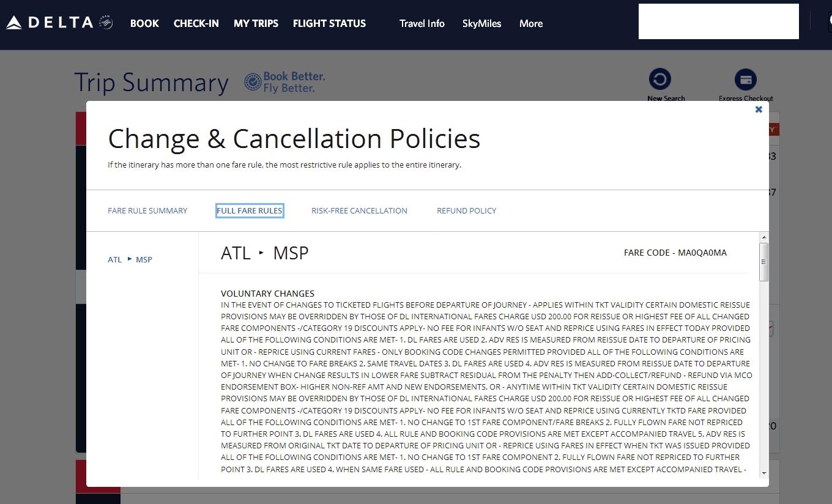Keep viewing FULL FARE RULES

250,210
